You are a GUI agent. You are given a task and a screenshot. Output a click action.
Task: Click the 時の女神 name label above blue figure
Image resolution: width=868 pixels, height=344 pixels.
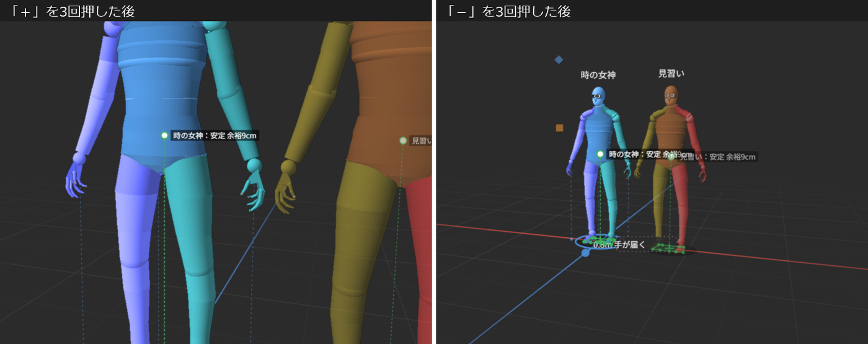(x=598, y=75)
